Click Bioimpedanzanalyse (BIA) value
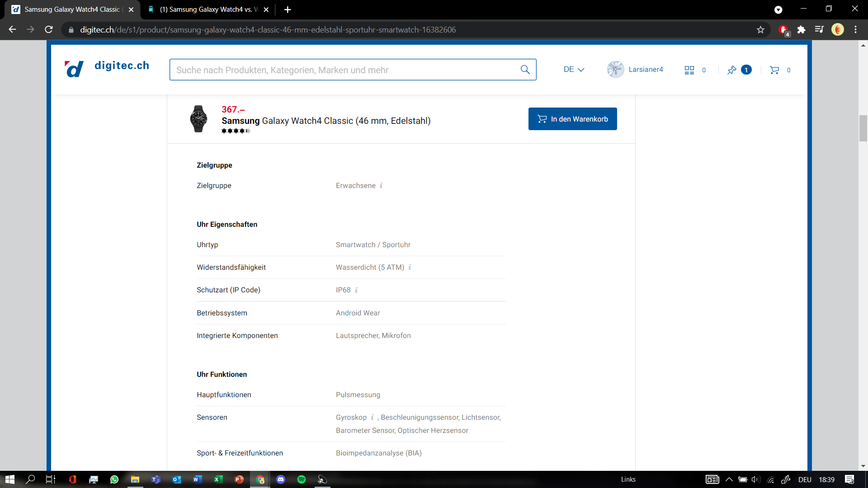868x488 pixels. click(378, 453)
